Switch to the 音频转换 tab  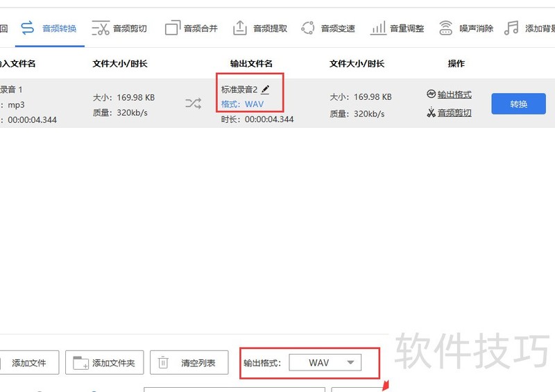pos(49,28)
